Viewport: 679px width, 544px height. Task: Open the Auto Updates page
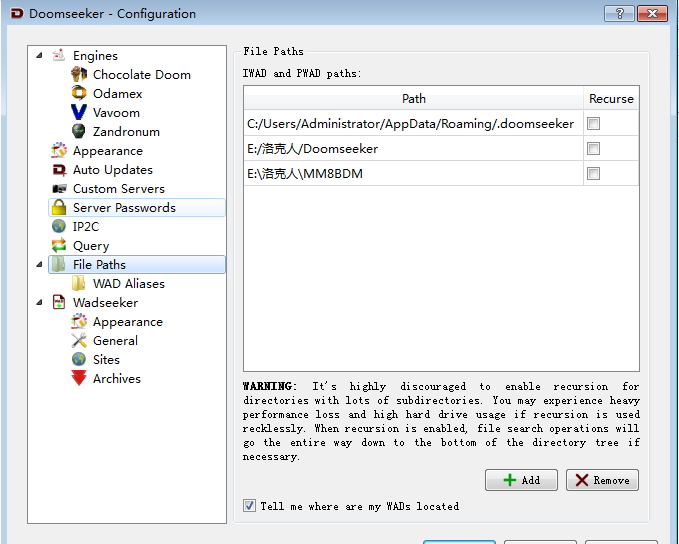[x=113, y=170]
